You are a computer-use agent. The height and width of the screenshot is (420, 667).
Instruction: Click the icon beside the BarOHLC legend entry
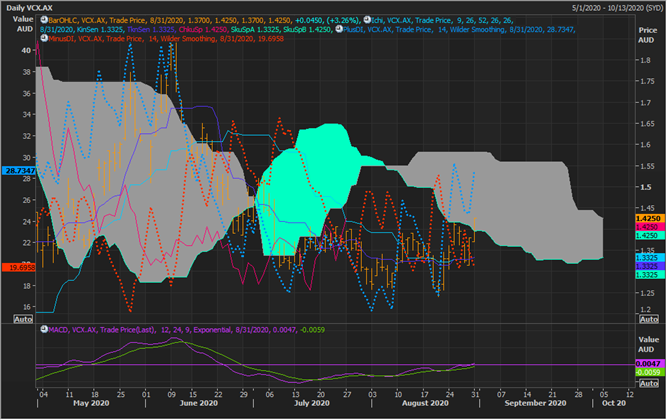(44, 20)
